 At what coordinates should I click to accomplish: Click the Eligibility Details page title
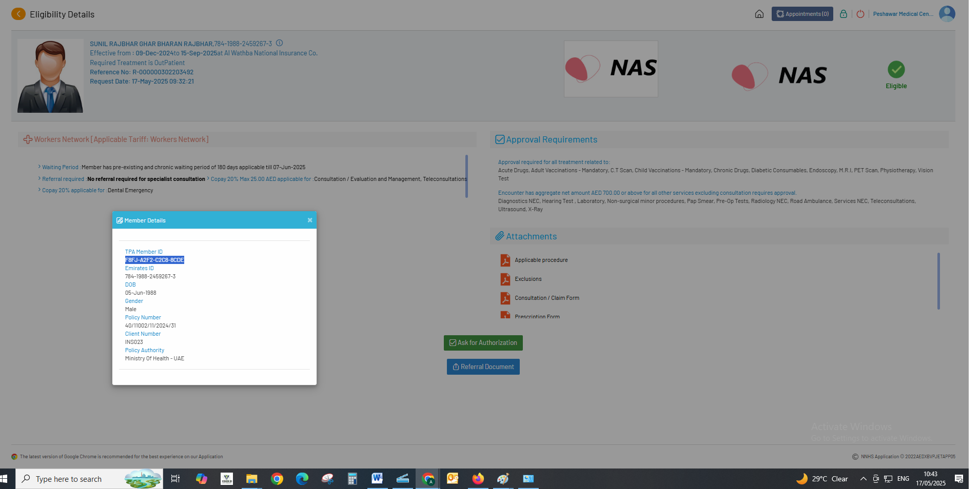pos(62,14)
